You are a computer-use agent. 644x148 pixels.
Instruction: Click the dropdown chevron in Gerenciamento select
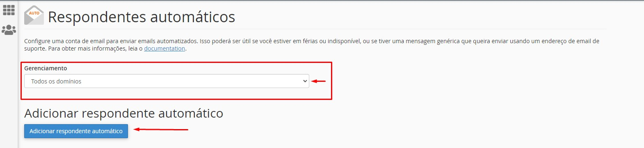coord(305,81)
